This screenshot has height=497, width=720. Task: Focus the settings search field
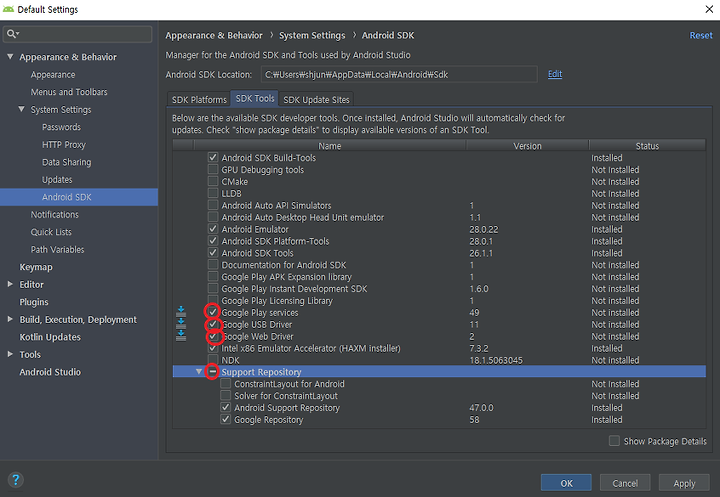point(77,34)
